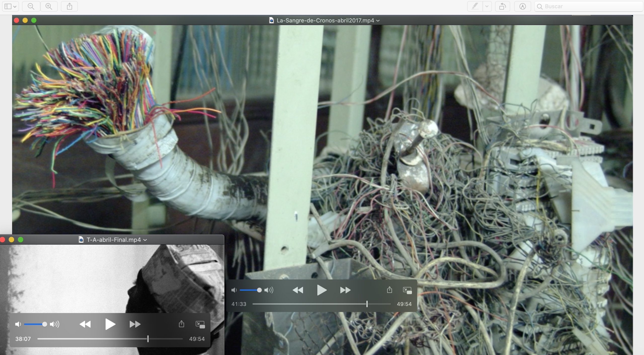Open highlight pen options dropdown arrow

coord(487,6)
